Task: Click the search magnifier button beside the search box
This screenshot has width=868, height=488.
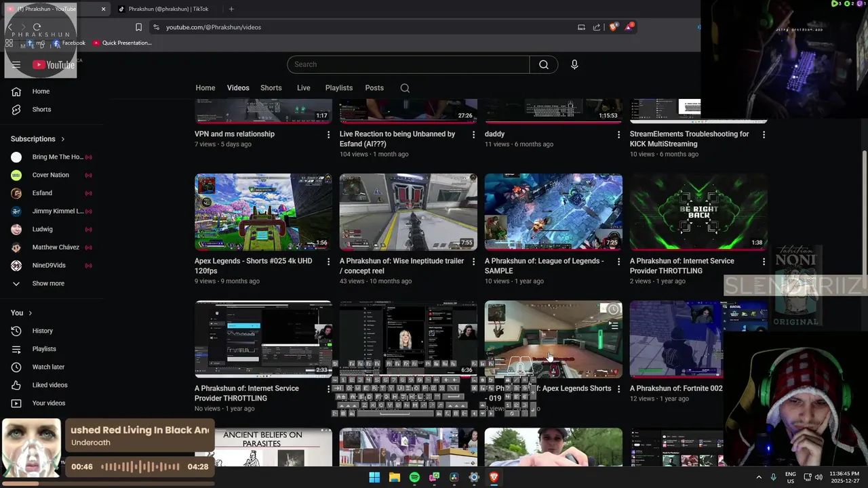Action: [544, 64]
